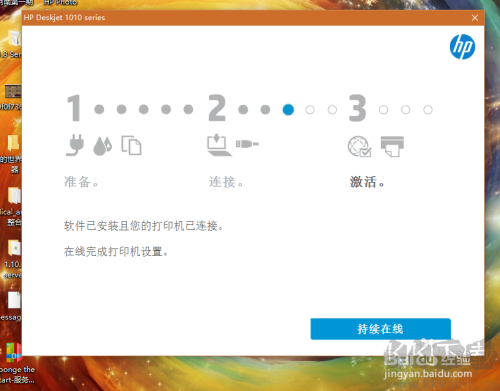Click the printer icon under step 3
Screen dimensions: 500x391
click(392, 146)
